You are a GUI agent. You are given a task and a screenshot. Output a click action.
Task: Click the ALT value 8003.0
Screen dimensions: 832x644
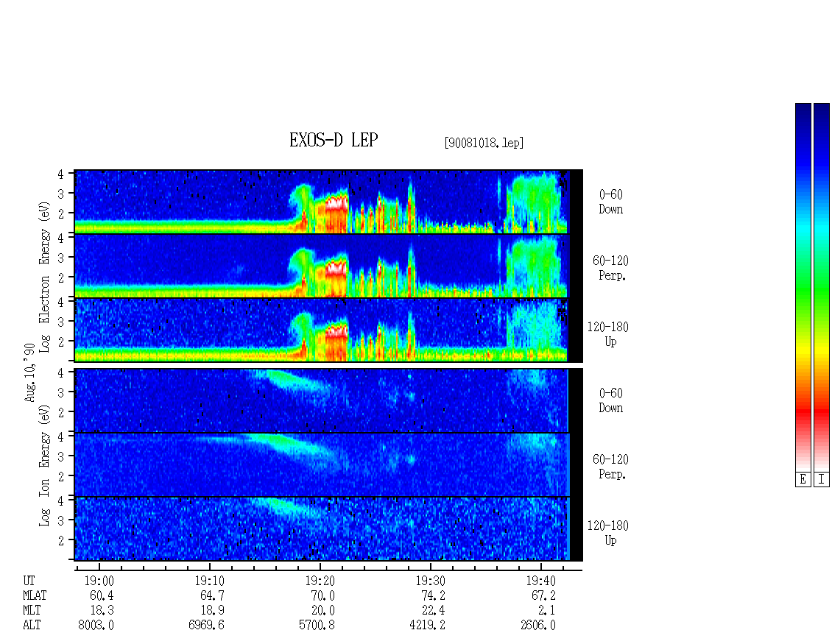[x=96, y=626]
